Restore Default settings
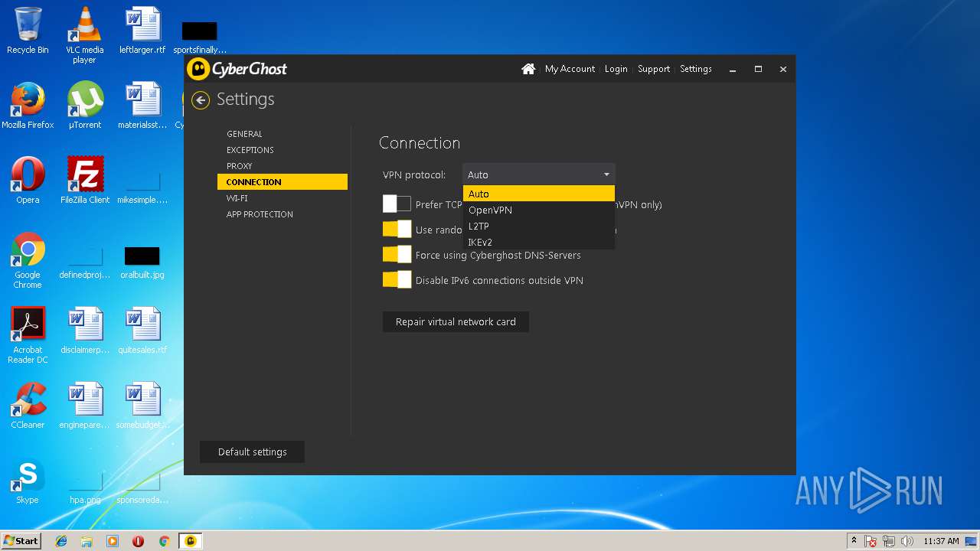The image size is (980, 551). [x=252, y=452]
